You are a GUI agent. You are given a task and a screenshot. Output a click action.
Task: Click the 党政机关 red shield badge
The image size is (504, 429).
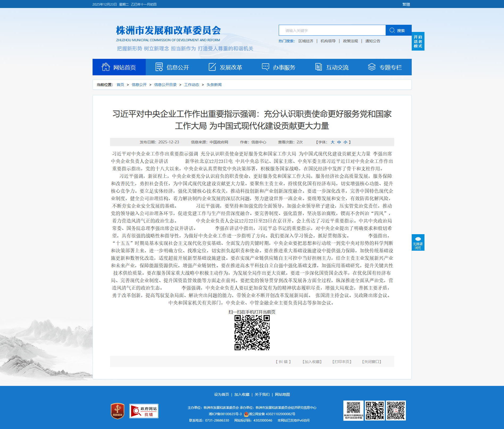[x=118, y=411]
